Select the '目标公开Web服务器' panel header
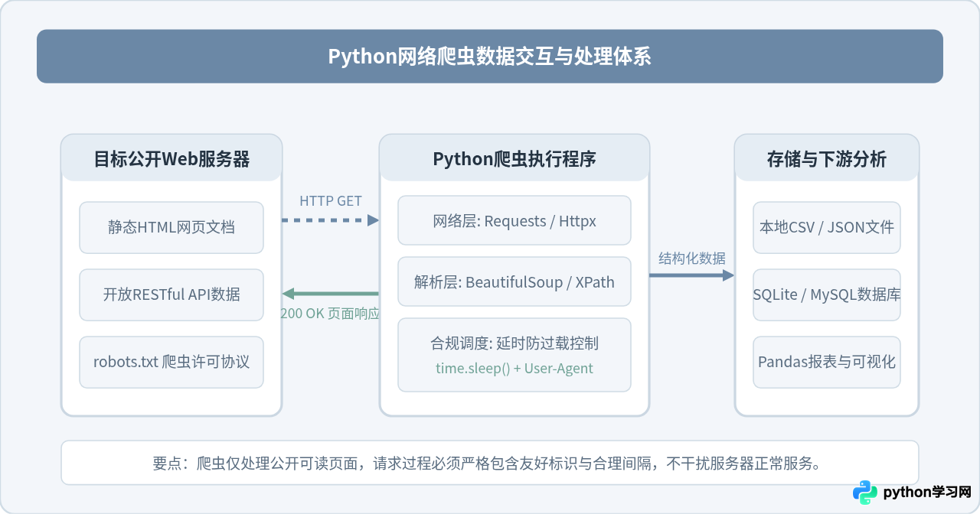The image size is (980, 514). click(171, 158)
